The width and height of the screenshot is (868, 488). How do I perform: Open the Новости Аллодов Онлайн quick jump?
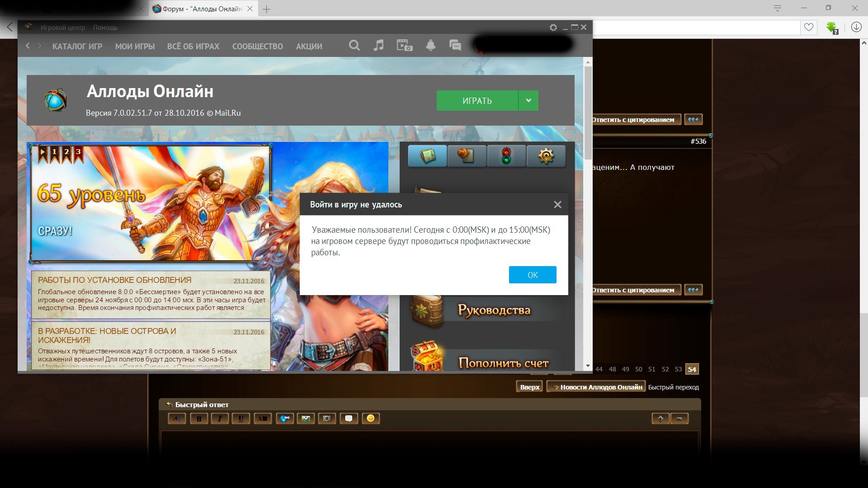[x=596, y=387]
